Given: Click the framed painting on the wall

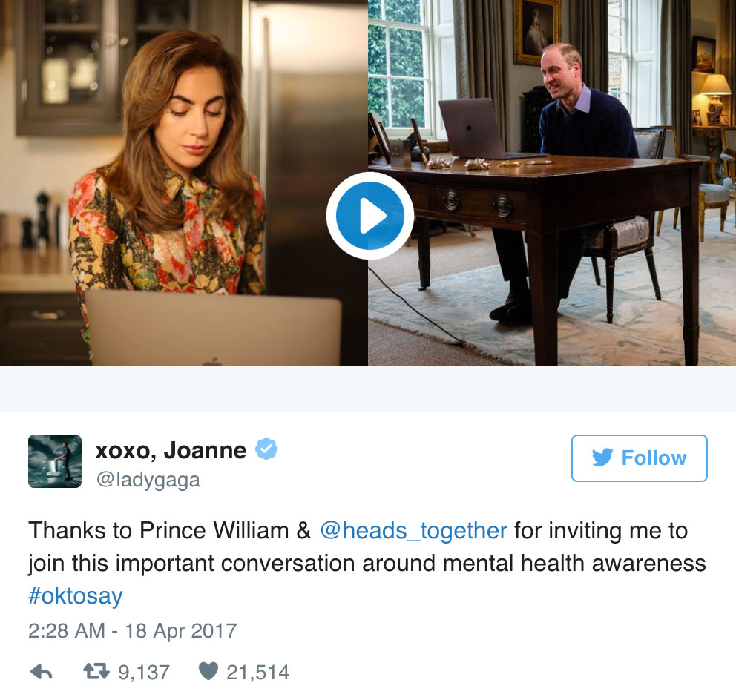Looking at the screenshot, I should 537,32.
